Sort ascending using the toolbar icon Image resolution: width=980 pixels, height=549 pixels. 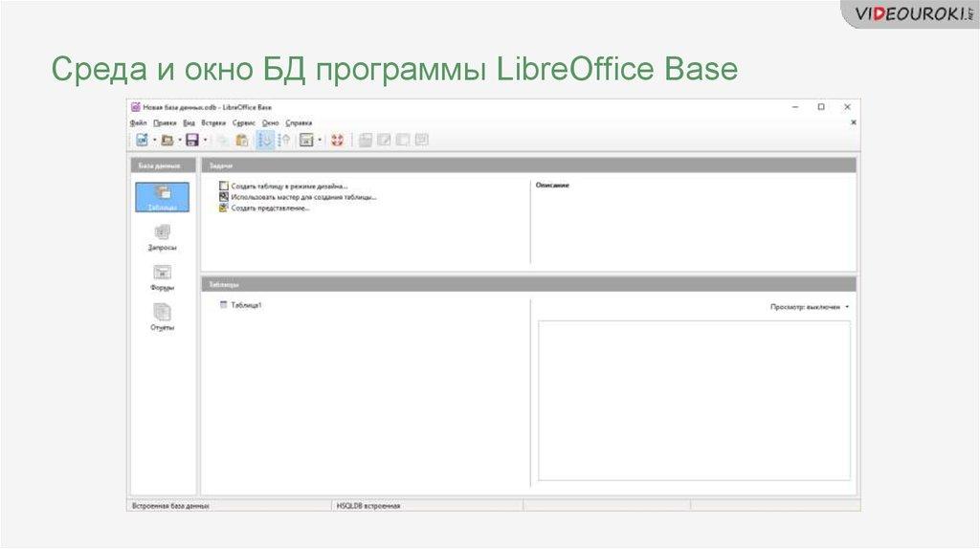pyautogui.click(x=265, y=140)
